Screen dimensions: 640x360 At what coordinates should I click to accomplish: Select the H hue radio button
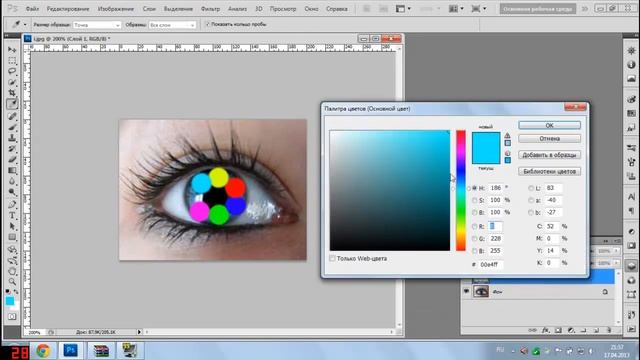tap(474, 188)
